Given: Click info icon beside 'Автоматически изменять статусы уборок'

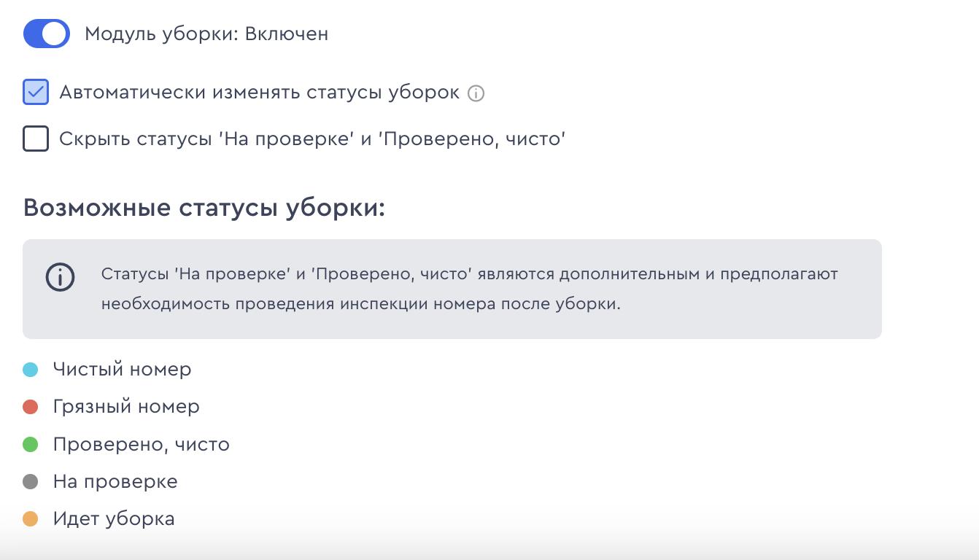Looking at the screenshot, I should [x=476, y=93].
